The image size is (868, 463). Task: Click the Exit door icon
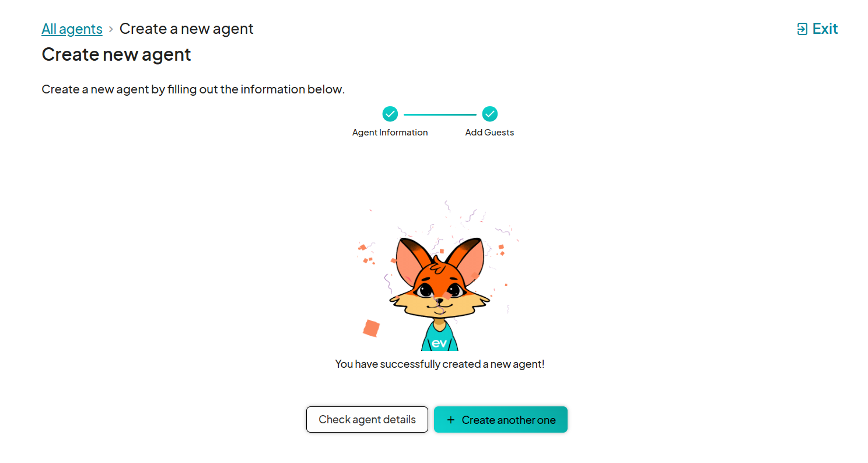pos(802,29)
